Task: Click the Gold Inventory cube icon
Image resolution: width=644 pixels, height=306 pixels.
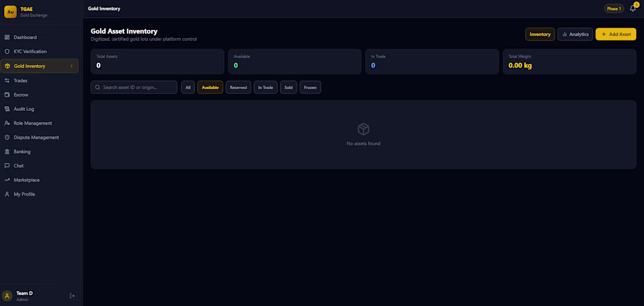Action: 7,66
